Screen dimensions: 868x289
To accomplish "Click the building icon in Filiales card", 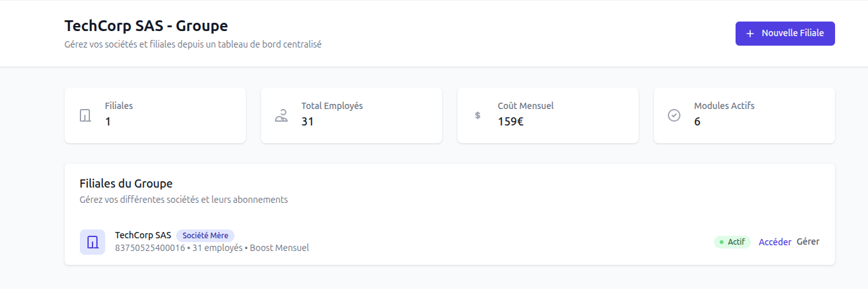I will click(85, 115).
